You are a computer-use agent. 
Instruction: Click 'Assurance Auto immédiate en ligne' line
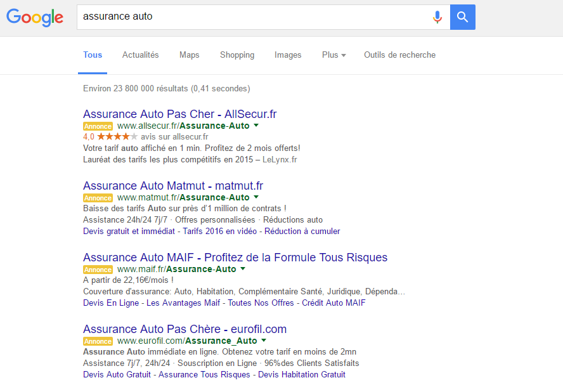tap(220, 352)
